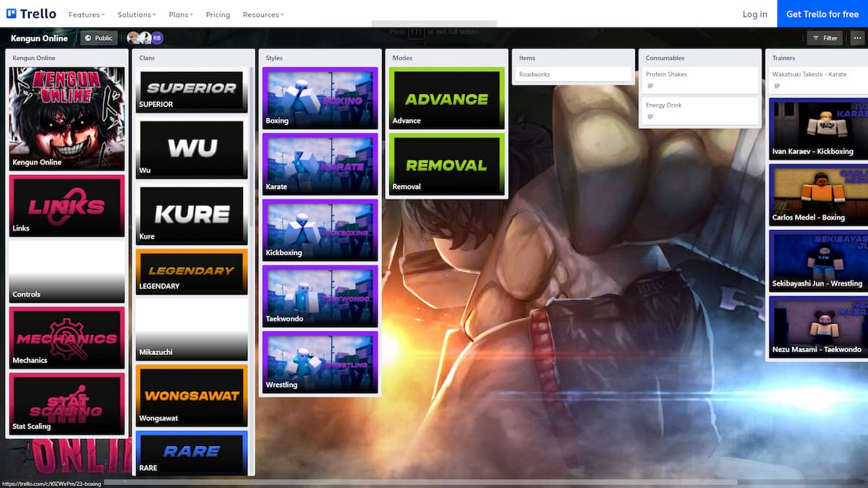Image resolution: width=868 pixels, height=488 pixels.
Task: Open the Roadworks card in Items list
Action: [572, 74]
